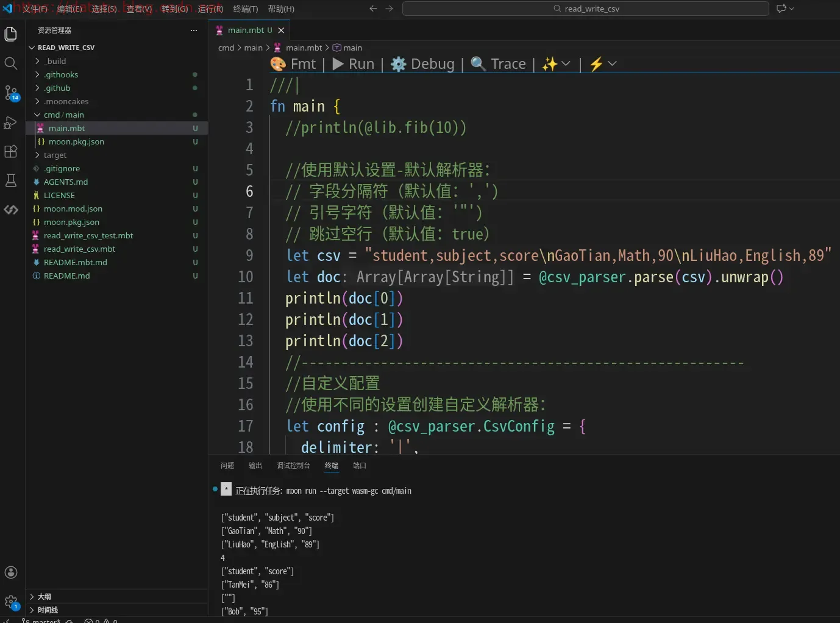Expand the 大纲 outline section
Screen dimensions: 840x623
[x=44, y=597]
